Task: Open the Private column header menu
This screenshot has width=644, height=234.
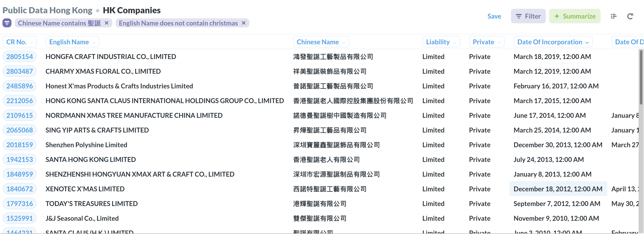Action: [x=486, y=42]
